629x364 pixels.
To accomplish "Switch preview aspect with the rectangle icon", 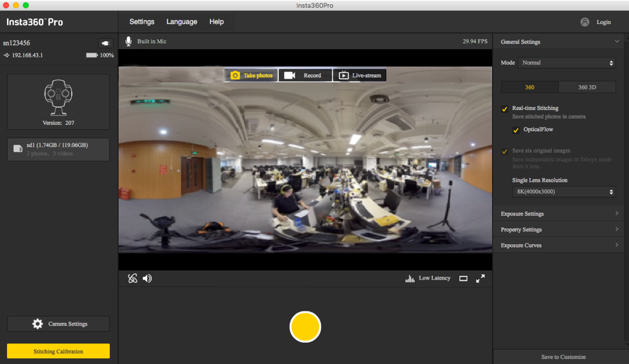I will click(x=464, y=278).
